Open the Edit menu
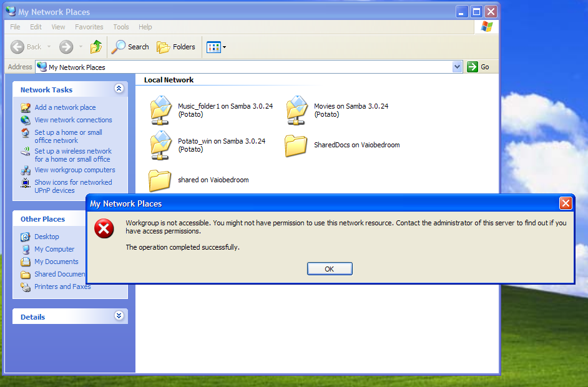 coord(36,27)
